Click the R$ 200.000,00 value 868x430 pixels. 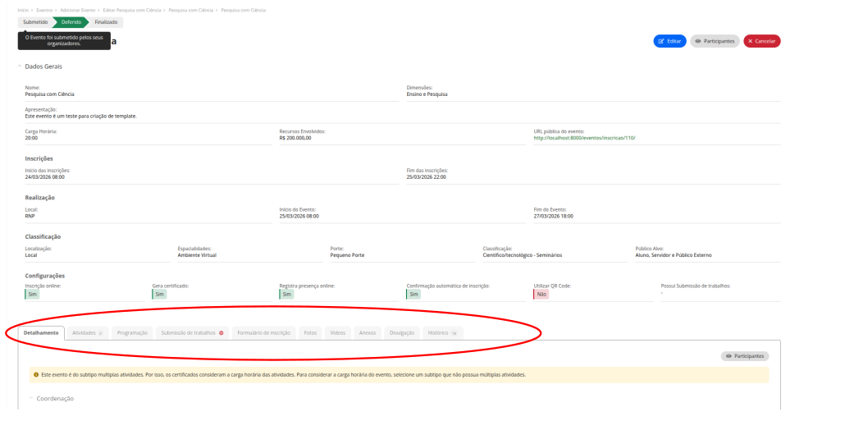tap(295, 138)
